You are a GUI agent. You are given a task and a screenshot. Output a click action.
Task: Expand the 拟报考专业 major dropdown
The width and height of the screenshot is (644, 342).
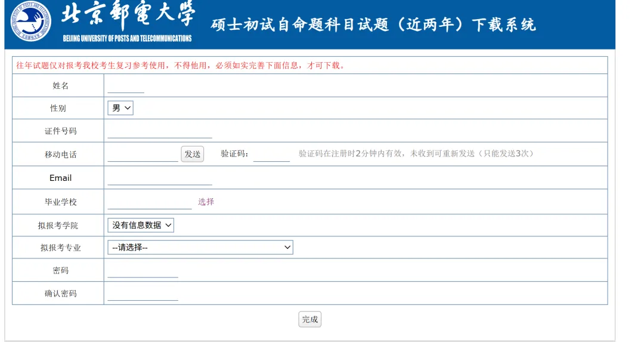click(200, 248)
